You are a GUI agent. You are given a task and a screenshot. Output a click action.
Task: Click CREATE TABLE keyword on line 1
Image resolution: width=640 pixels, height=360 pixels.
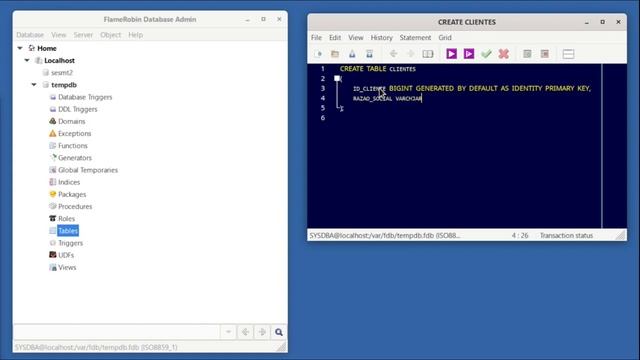click(x=363, y=69)
